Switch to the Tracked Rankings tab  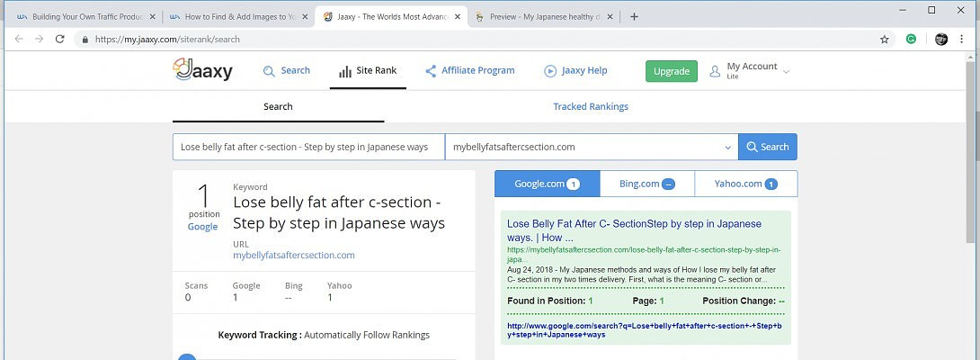tap(590, 106)
